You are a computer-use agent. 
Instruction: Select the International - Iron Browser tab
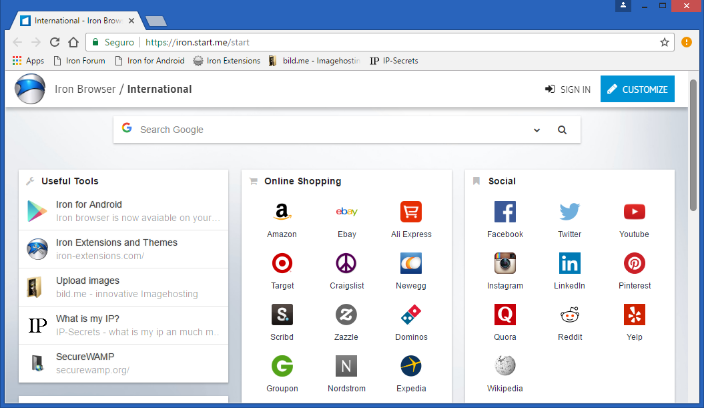77,21
